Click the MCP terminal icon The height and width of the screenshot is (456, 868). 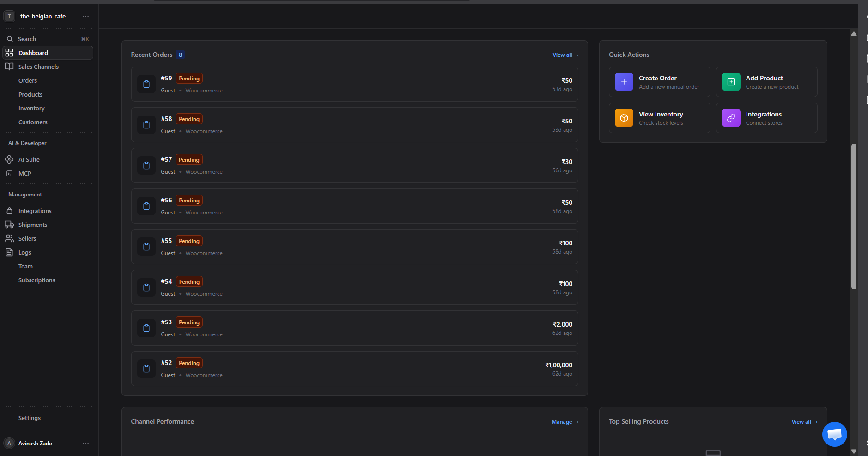tap(9, 174)
